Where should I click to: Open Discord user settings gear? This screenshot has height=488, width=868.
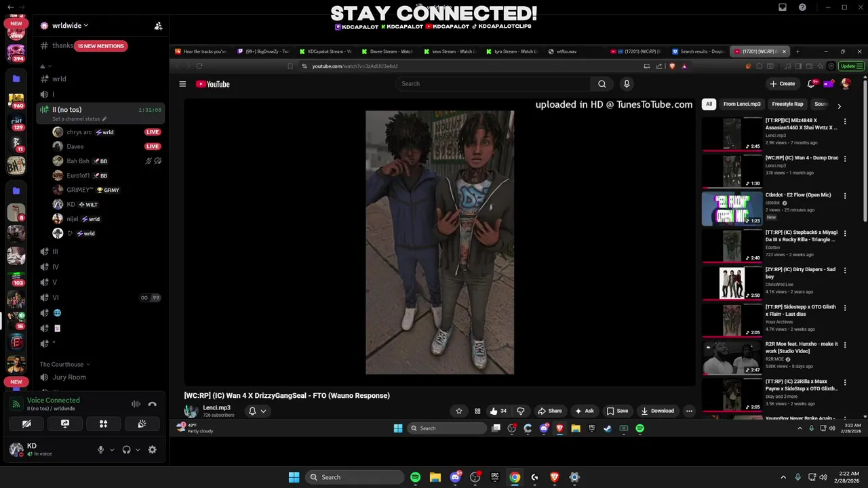point(153,449)
